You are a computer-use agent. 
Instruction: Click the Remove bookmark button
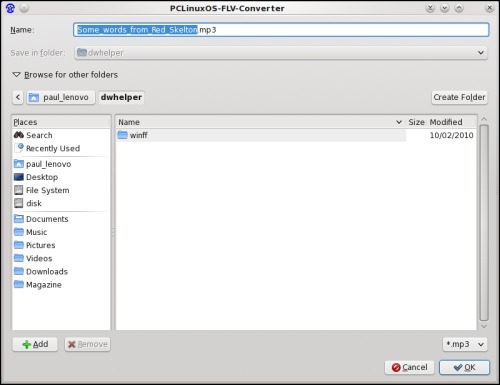pos(87,344)
